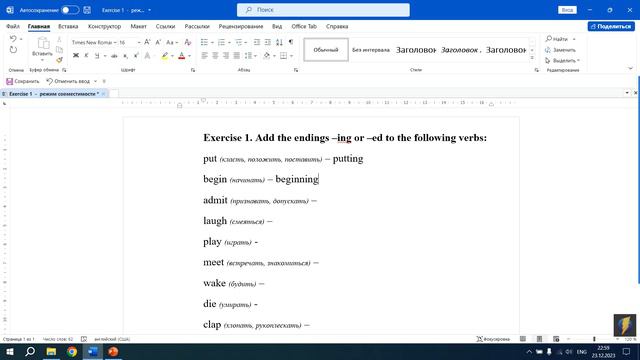Switch to the Рецензирование tab

click(241, 26)
